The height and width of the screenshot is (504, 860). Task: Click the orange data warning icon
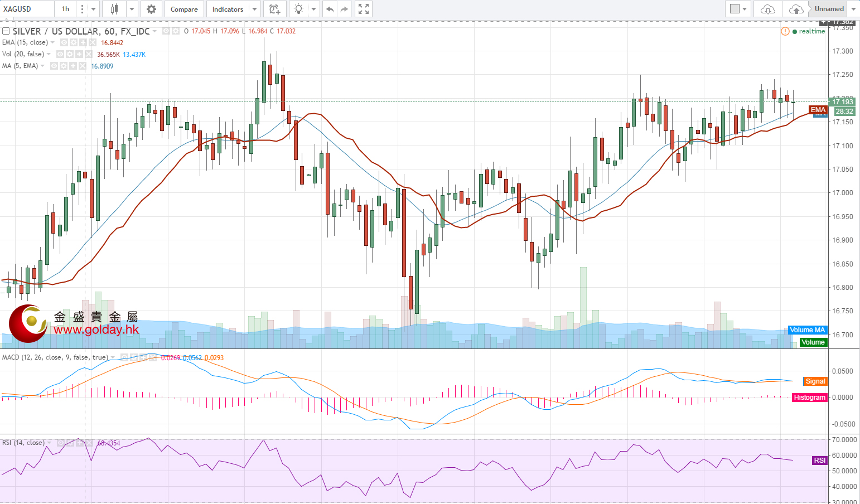pyautogui.click(x=785, y=31)
